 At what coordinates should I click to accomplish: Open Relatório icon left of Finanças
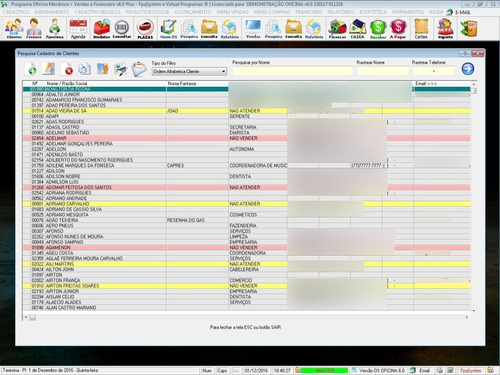coord(314,29)
